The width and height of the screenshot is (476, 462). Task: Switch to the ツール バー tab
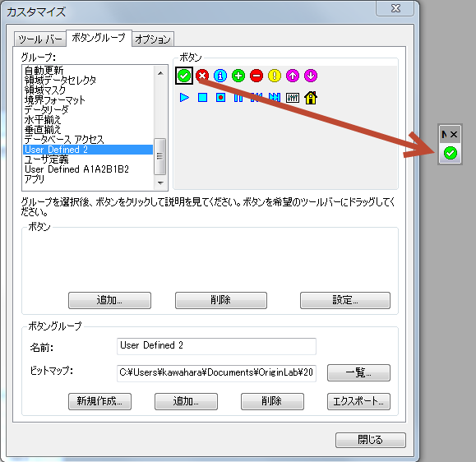(x=40, y=39)
